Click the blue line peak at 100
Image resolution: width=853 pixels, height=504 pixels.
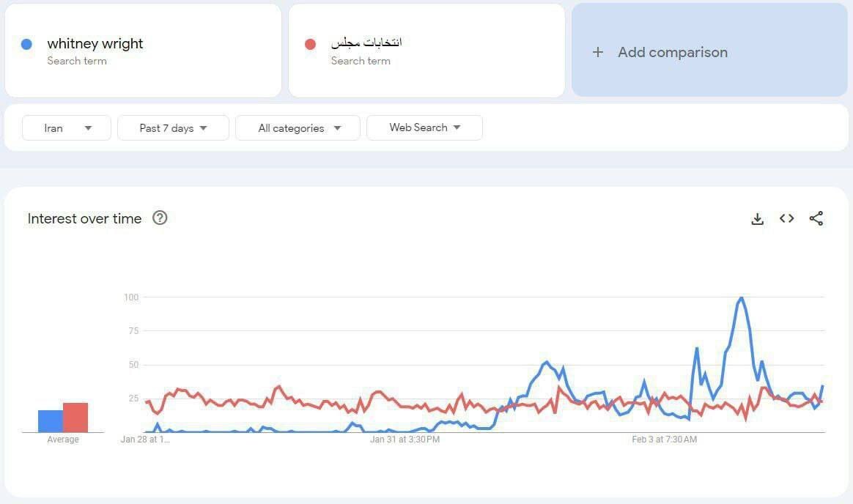(742, 298)
